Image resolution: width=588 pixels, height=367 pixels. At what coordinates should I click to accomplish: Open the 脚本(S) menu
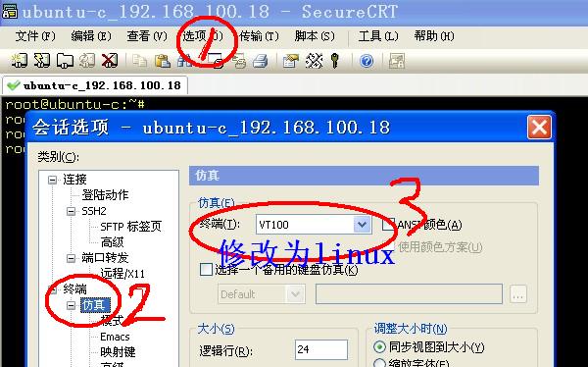315,36
